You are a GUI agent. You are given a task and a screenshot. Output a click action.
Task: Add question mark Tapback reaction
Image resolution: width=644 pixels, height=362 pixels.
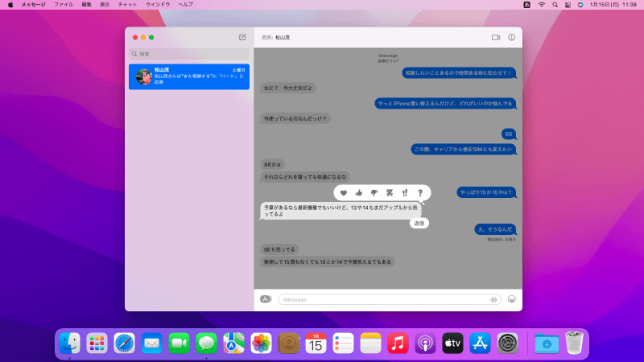click(420, 192)
